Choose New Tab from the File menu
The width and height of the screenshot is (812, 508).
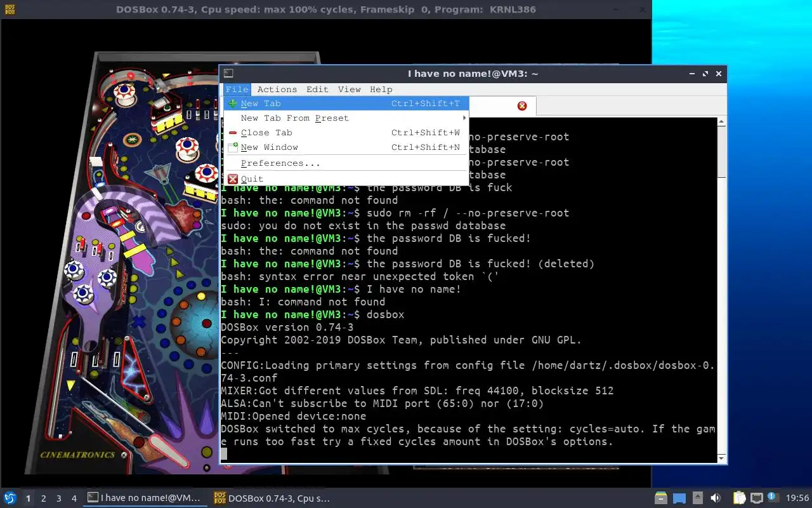346,104
